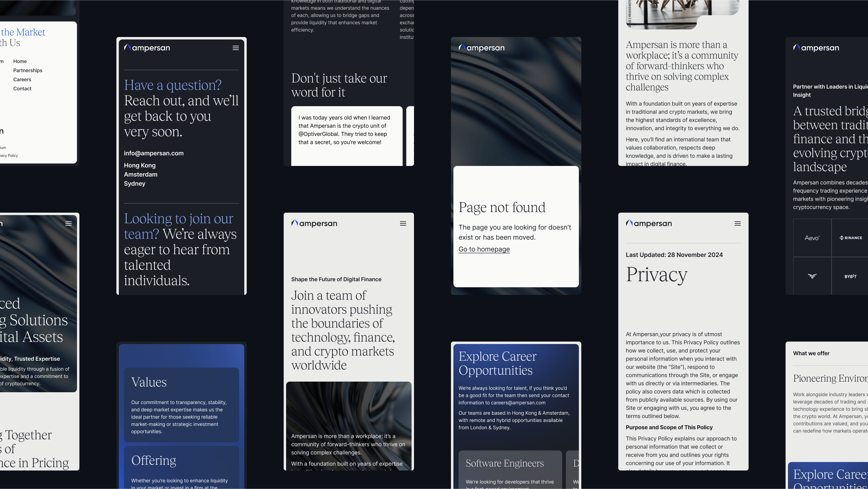Click the Go to homepage link
The width and height of the screenshot is (868, 489).
click(x=484, y=249)
